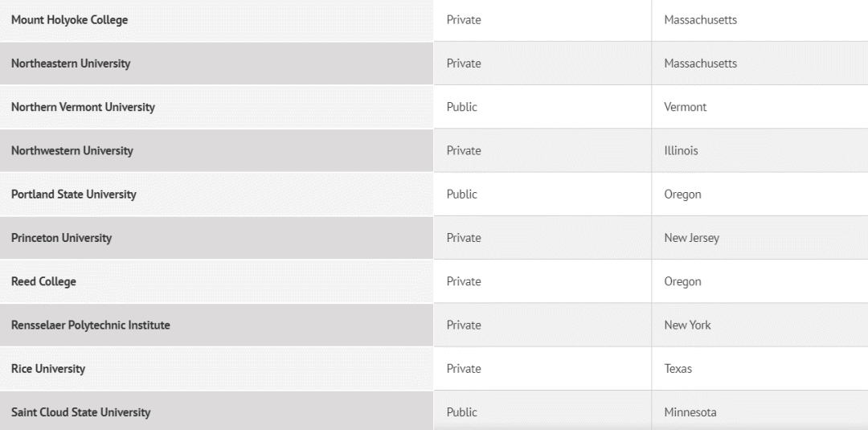Select Public type for Portland State
The height and width of the screenshot is (430, 868).
tap(461, 195)
